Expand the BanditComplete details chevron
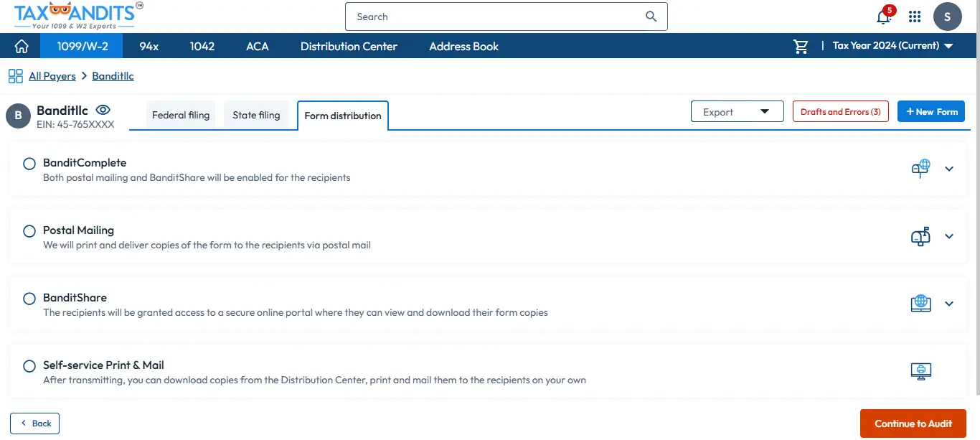Screen dimensions: 980x440 pos(949,169)
